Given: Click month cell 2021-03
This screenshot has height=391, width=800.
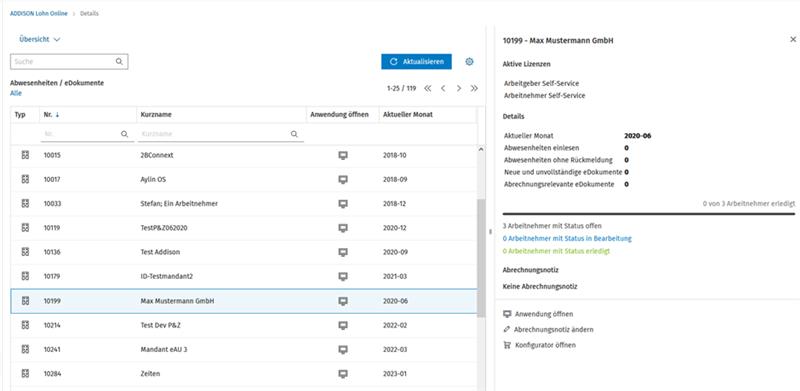Looking at the screenshot, I should click(x=394, y=276).
